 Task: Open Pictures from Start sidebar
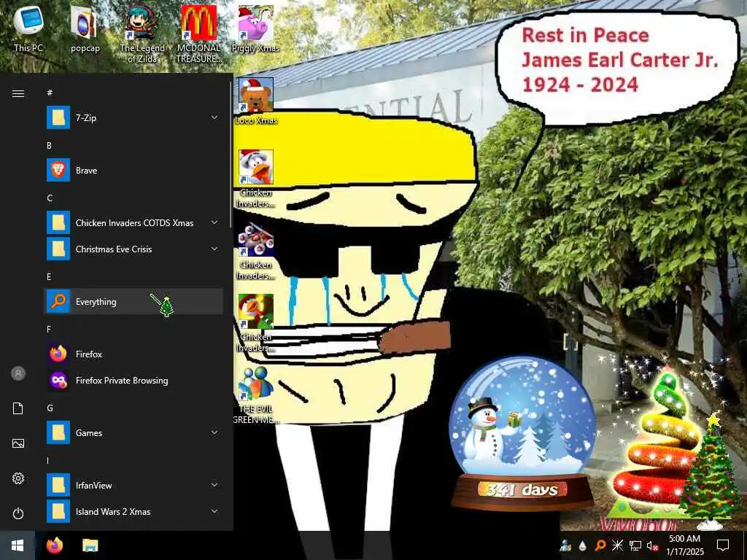tap(18, 443)
